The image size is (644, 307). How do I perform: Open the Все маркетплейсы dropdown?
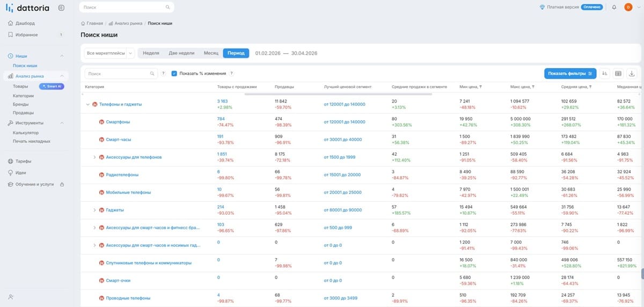[x=109, y=53]
